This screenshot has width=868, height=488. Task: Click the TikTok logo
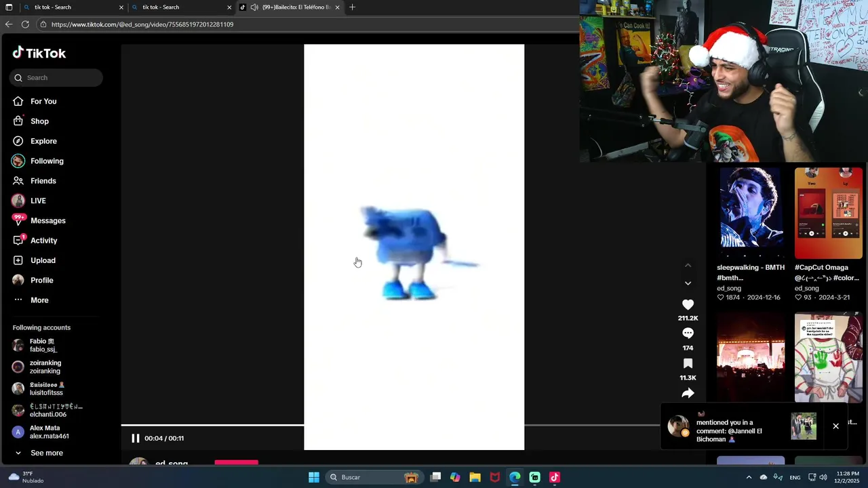pyautogui.click(x=39, y=53)
